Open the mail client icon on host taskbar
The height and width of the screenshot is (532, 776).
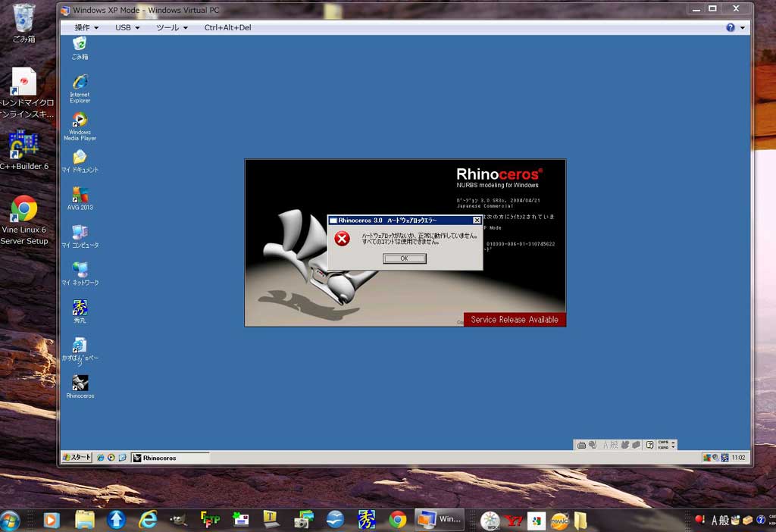click(241, 520)
